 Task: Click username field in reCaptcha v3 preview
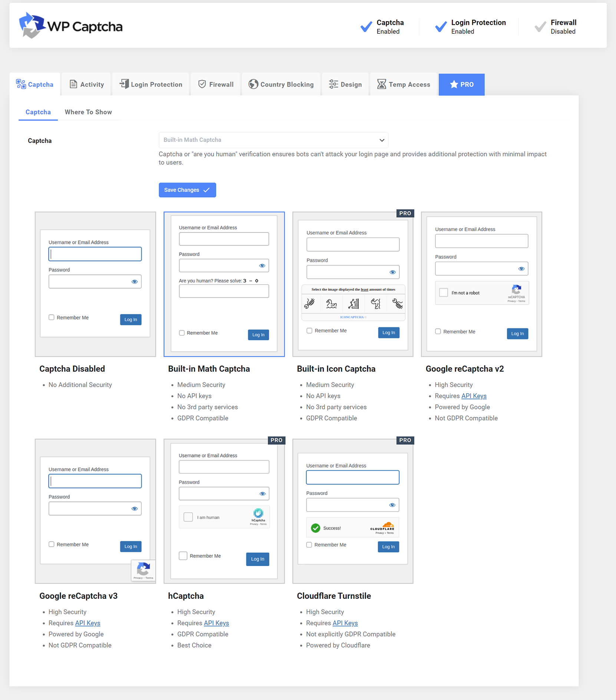click(95, 481)
